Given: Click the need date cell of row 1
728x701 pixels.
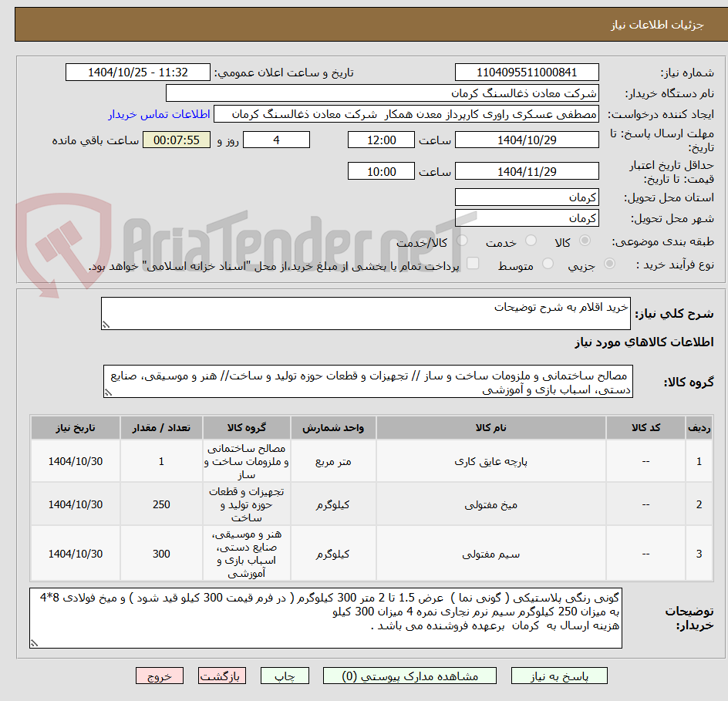Looking at the screenshot, I should point(76,461).
